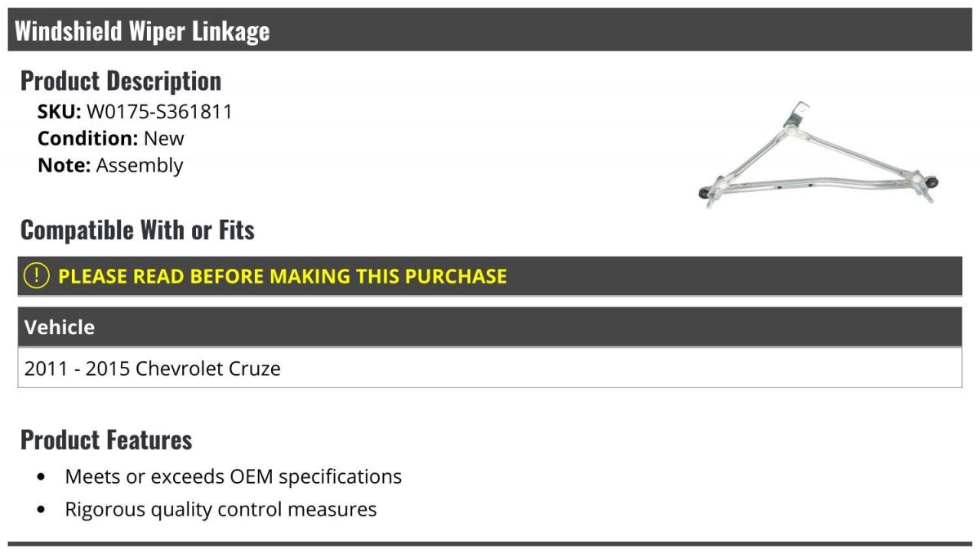Click the SKU number W0175-S361811
Screen dimensions: 980x554
tap(159, 112)
